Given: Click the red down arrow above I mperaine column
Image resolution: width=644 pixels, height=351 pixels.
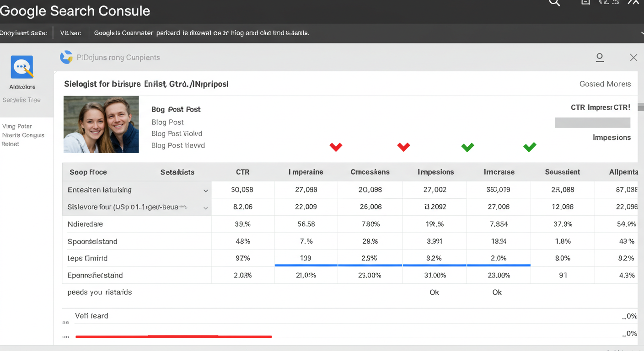Looking at the screenshot, I should (336, 147).
